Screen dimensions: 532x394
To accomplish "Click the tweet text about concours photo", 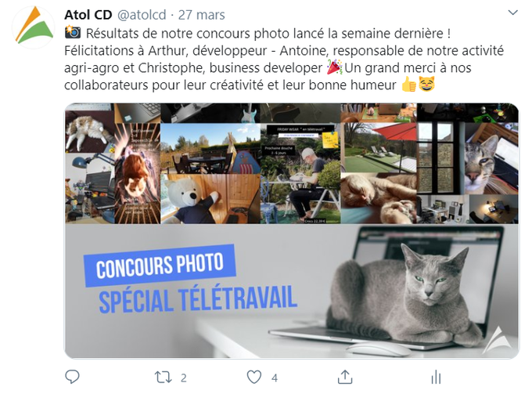I will click(284, 59).
